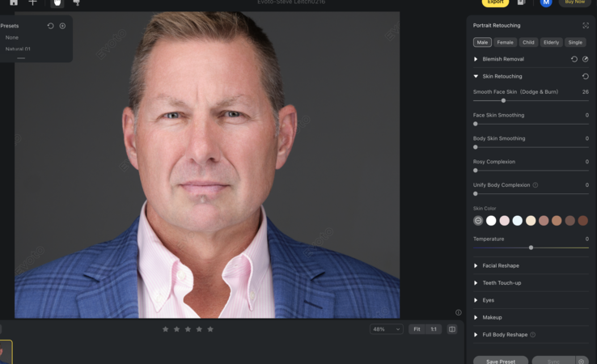Click the yellow Export button
Viewport: 597px width, 364px height.
pyautogui.click(x=495, y=2)
